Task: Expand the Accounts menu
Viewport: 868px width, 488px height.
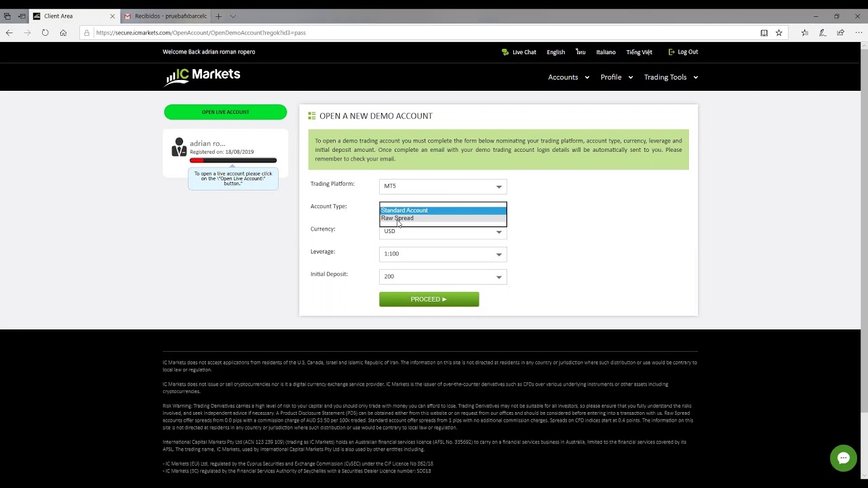Action: click(568, 77)
